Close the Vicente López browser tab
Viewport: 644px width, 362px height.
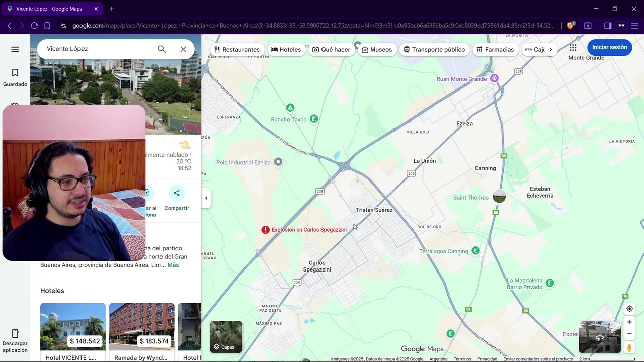point(96,9)
